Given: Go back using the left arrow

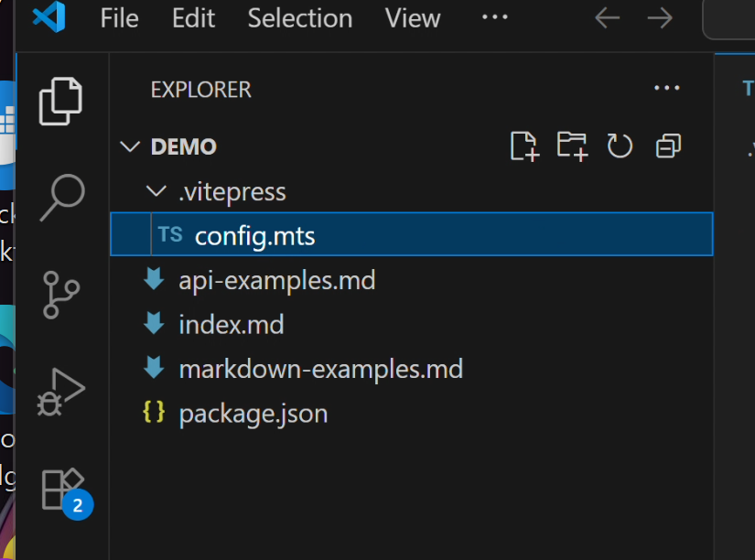Looking at the screenshot, I should point(607,18).
